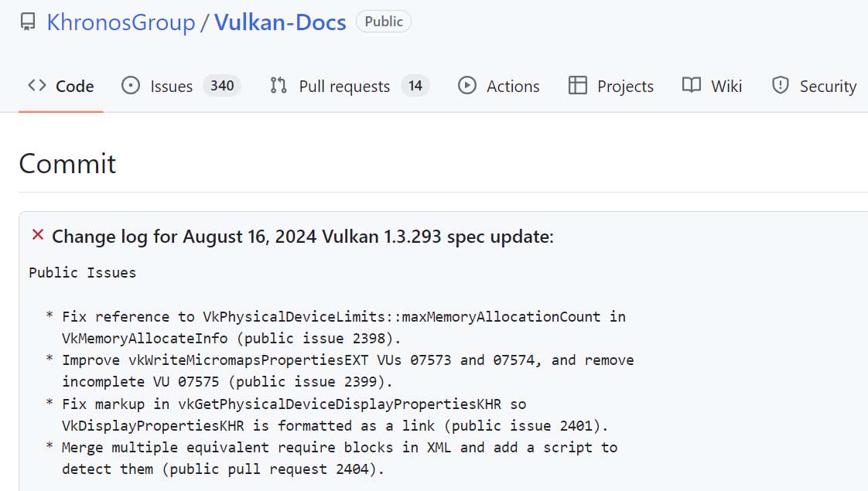Viewport: 868px width, 491px height.
Task: Click the red failed-status X icon
Action: [x=37, y=235]
